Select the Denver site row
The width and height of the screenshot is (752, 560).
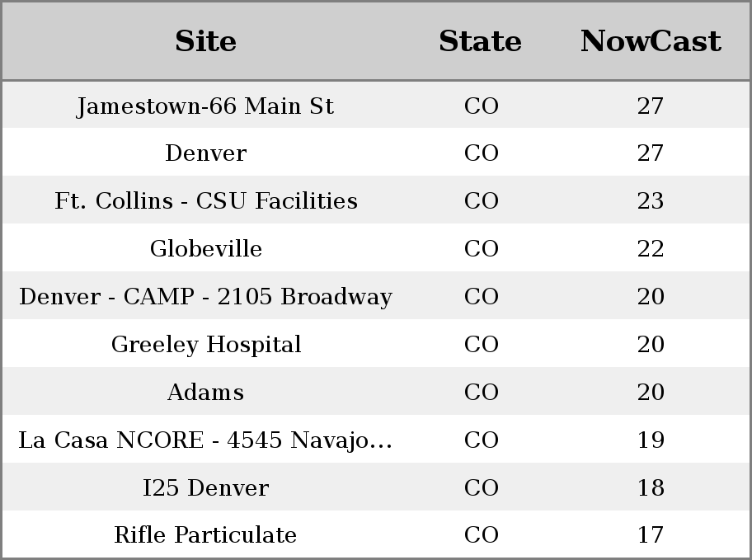point(376,152)
